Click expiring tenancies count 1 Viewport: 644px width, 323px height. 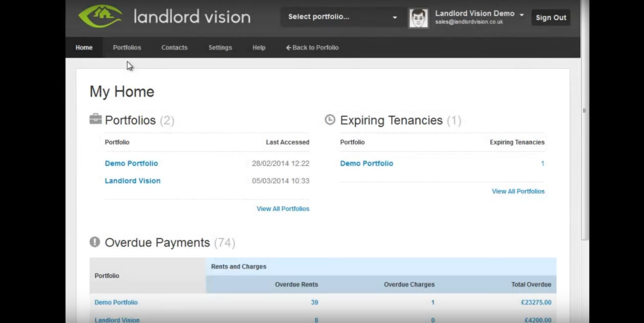(x=543, y=164)
